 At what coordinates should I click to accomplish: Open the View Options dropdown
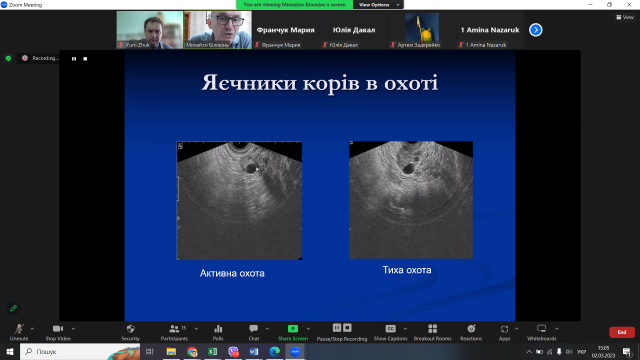pos(378,4)
